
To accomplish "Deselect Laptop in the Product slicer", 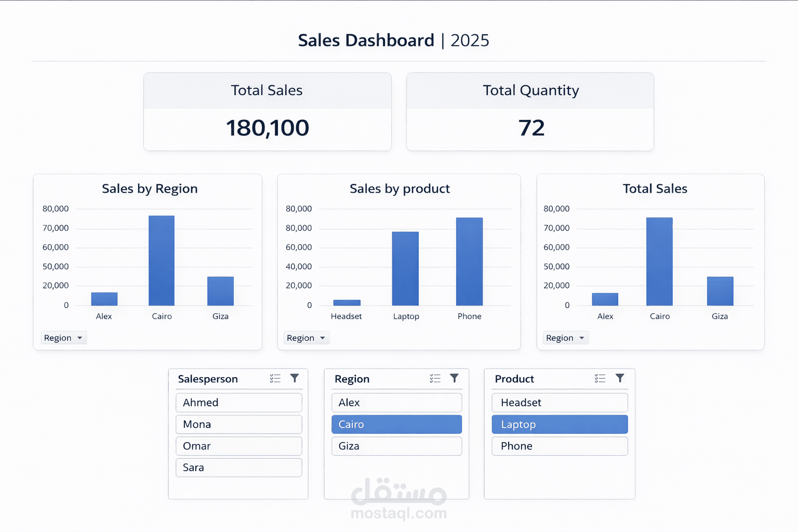I will [x=560, y=424].
